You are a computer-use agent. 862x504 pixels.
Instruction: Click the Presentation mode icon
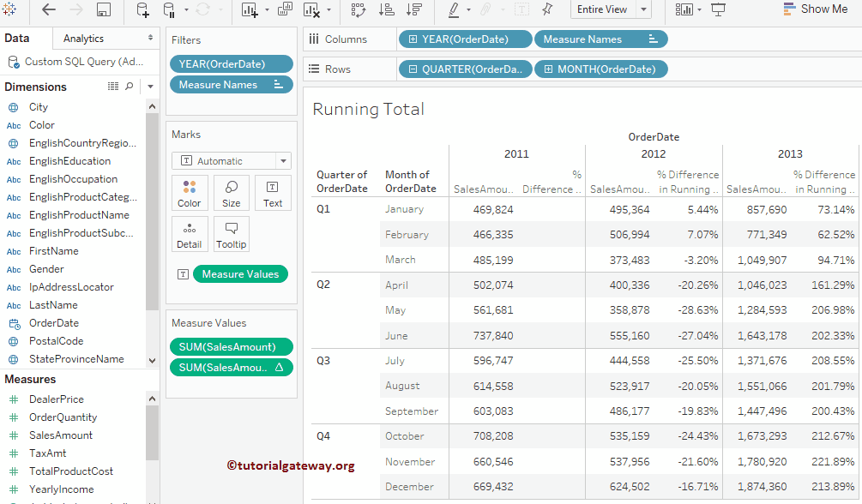coord(718,10)
